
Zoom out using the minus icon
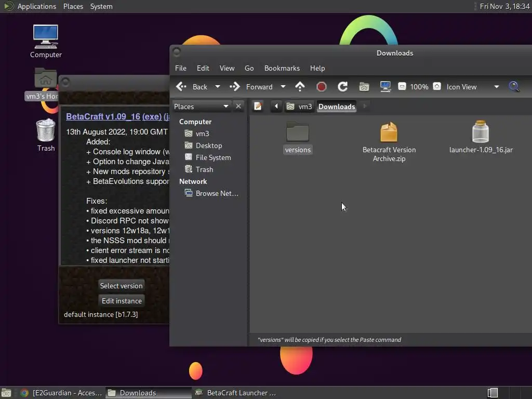click(x=402, y=87)
